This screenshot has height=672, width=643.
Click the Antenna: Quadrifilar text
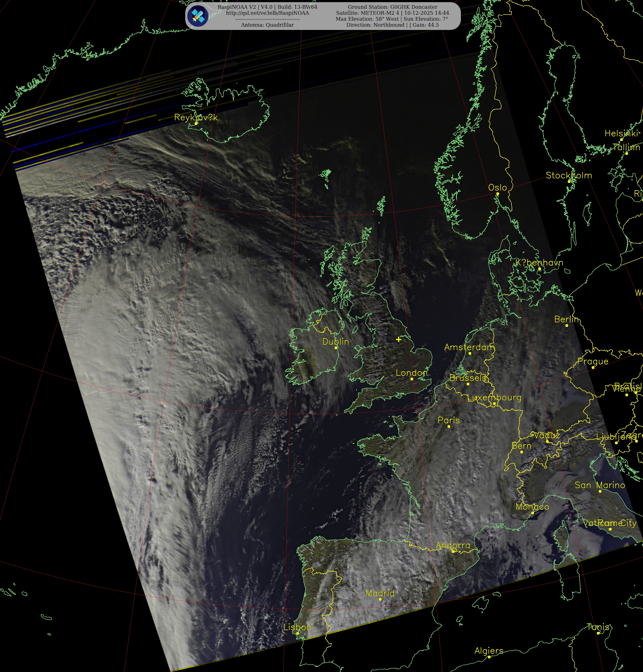click(267, 25)
